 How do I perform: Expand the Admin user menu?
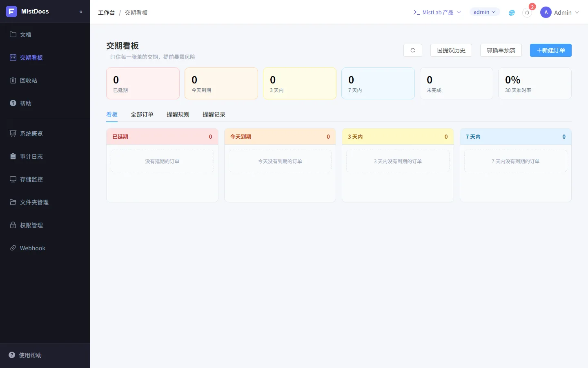click(x=559, y=13)
